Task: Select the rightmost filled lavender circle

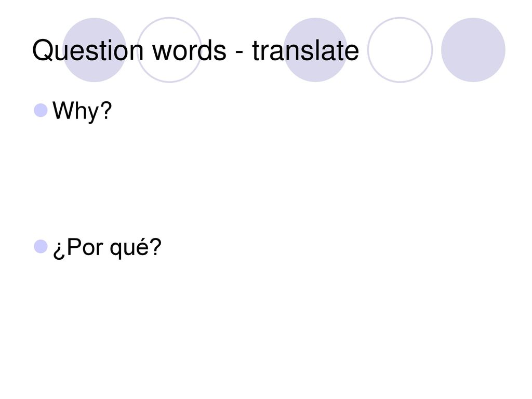Action: 473,50
